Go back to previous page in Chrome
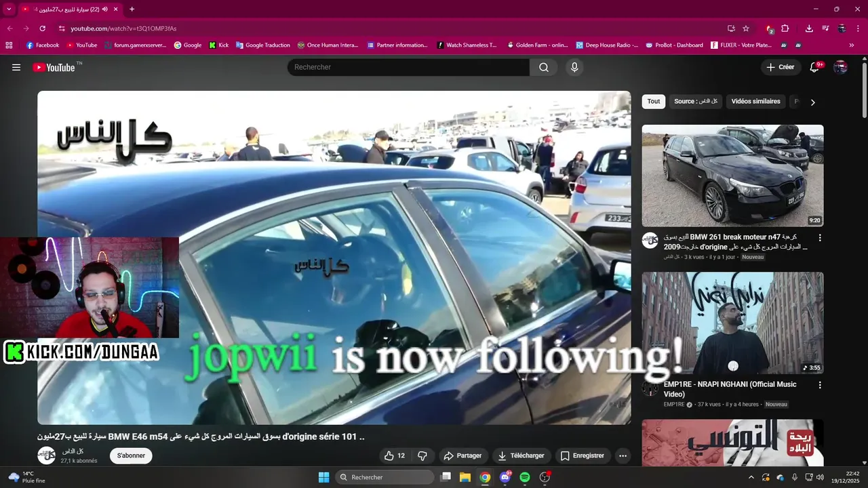This screenshot has height=488, width=868. point(9,28)
